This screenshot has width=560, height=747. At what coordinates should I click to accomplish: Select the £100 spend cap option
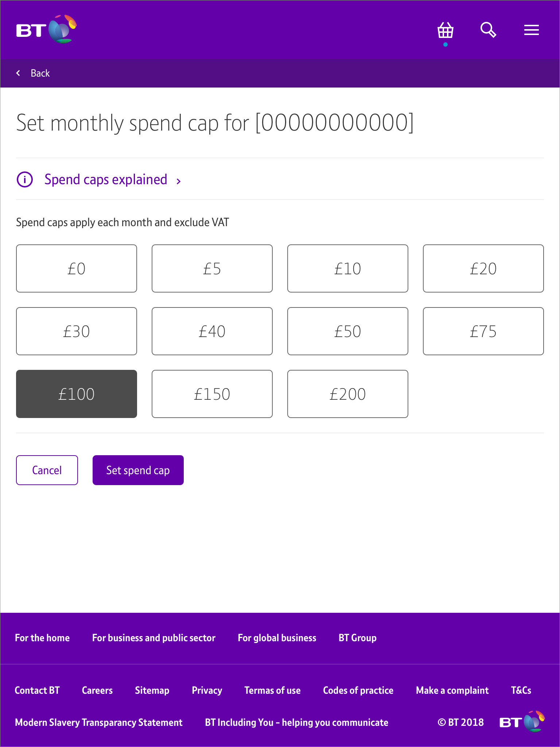[77, 394]
